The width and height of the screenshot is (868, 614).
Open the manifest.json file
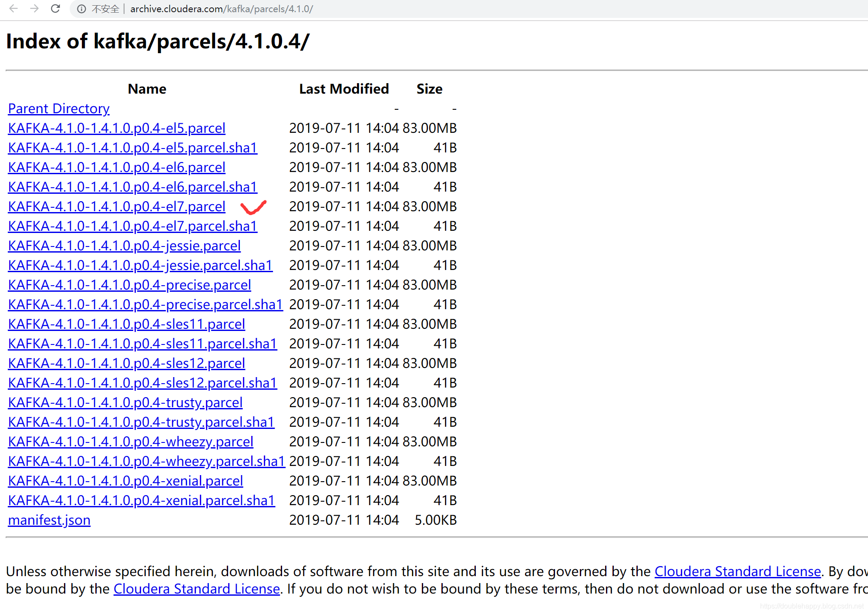tap(49, 520)
